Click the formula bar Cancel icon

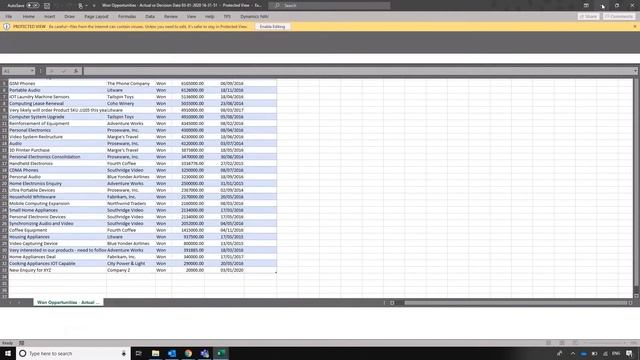[x=52, y=71]
